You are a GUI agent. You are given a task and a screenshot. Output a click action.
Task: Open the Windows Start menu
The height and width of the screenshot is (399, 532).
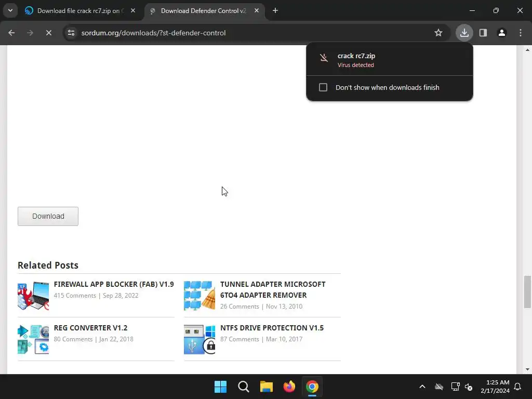click(220, 387)
